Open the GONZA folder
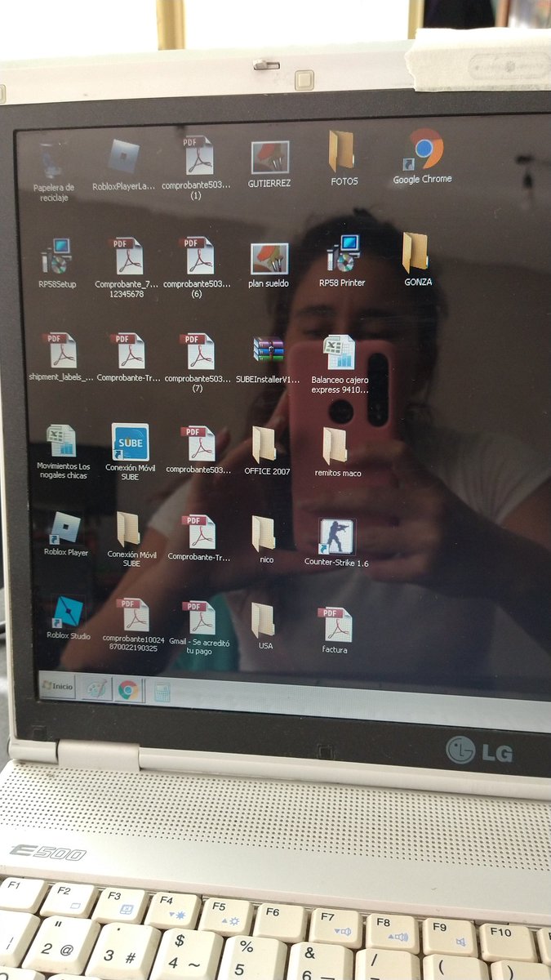This screenshot has height=980, width=551. click(416, 252)
